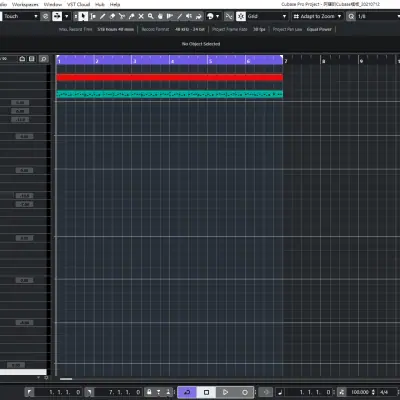This screenshot has height=400, width=400.
Task: Click the tempo value 100.000
Action: tap(360, 392)
